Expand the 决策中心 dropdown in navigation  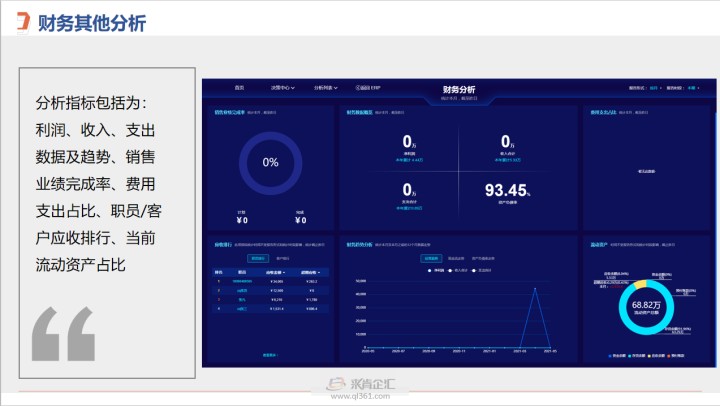pyautogui.click(x=282, y=88)
